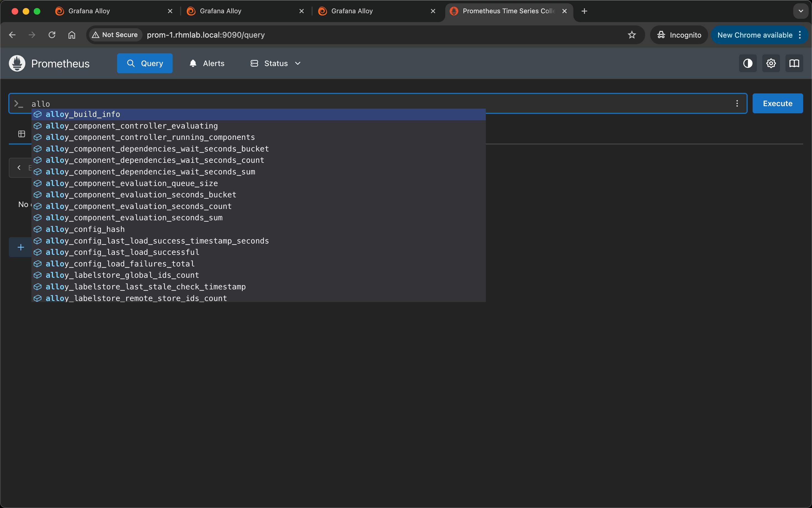The image size is (812, 508).
Task: Bookmark this page with the star icon
Action: coord(632,35)
